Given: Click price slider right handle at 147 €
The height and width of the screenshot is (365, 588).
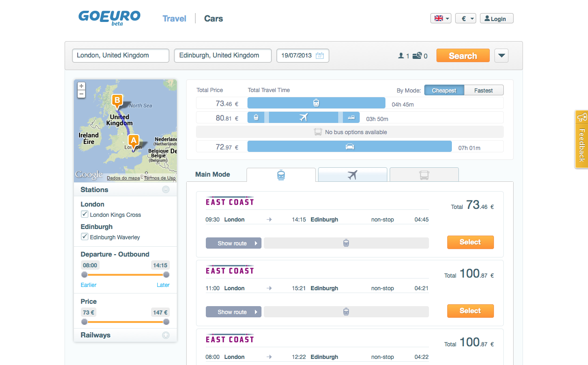Looking at the screenshot, I should coord(166,322).
